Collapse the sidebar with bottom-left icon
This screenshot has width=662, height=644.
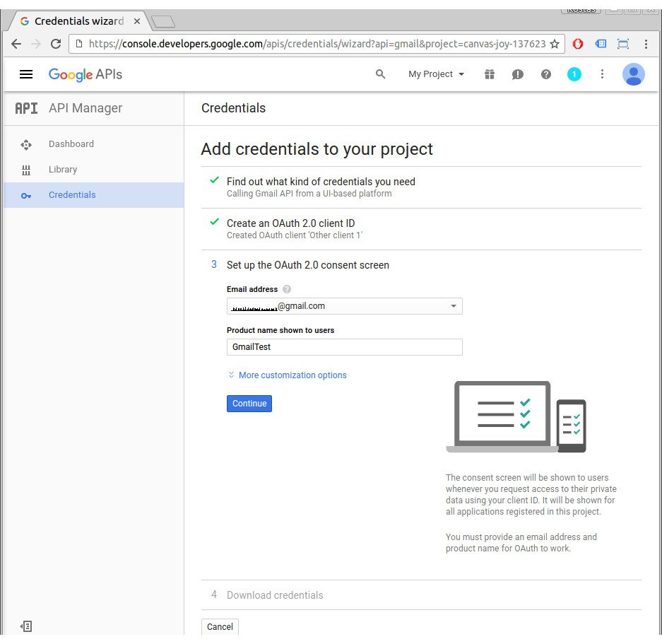26,626
